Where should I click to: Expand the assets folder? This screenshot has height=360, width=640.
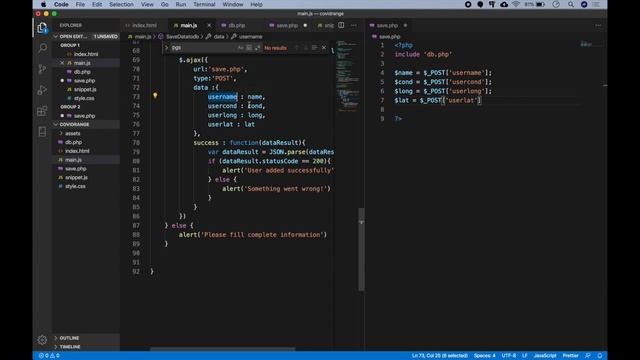73,133
